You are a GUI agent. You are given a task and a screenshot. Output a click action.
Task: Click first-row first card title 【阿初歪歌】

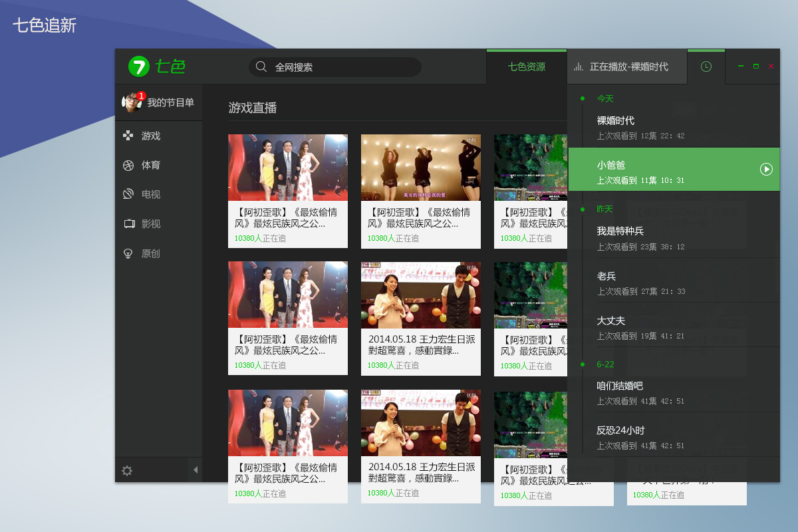pos(286,217)
